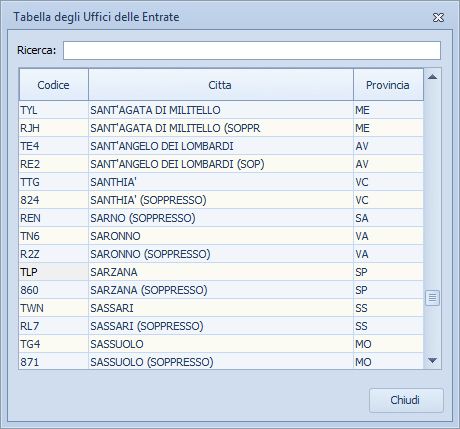
Task: Sort by Citta column header
Action: click(x=221, y=85)
